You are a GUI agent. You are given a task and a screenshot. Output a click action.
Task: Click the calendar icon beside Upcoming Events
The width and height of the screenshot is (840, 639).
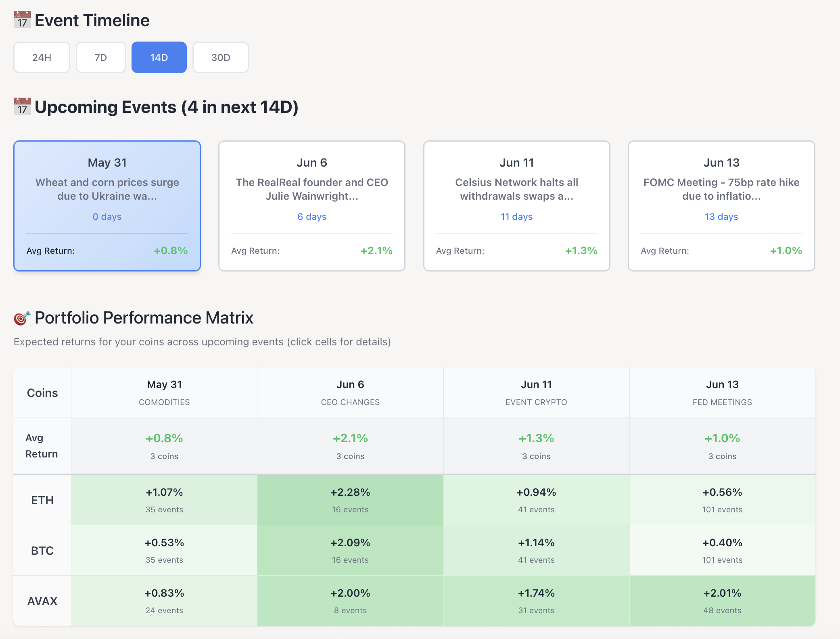[22, 107]
